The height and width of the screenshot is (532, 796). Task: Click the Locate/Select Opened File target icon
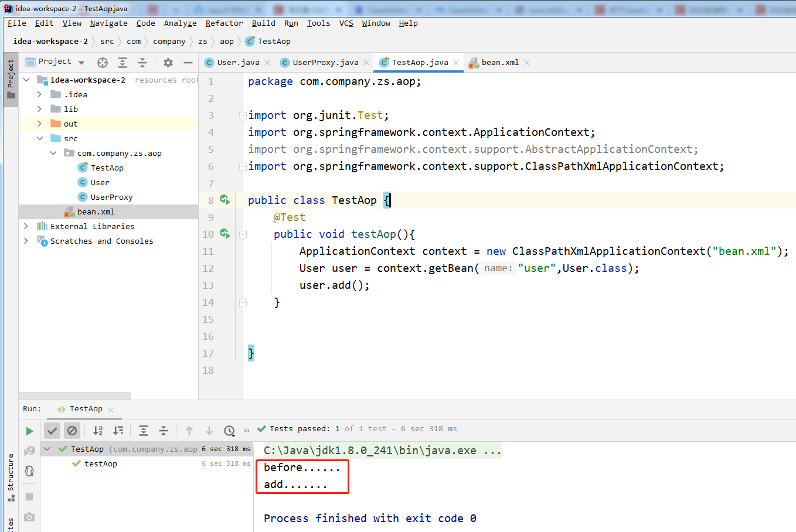[103, 63]
